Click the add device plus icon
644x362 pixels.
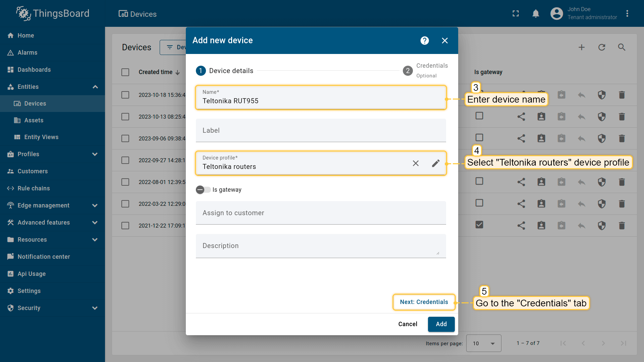pos(582,47)
